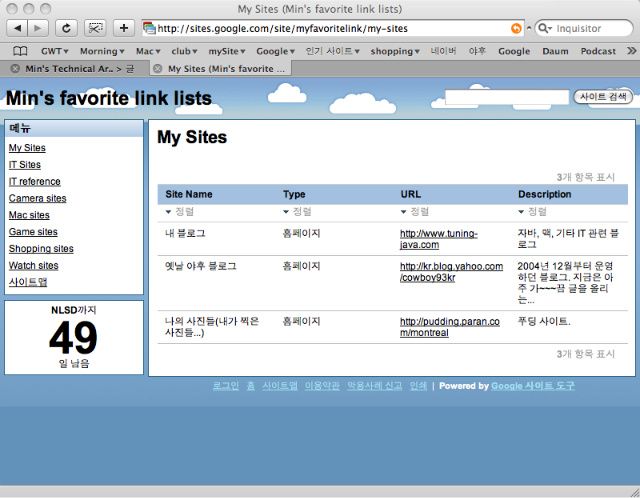Viewport: 640px width, 498px height.
Task: Click the 홈 footer link
Action: (251, 386)
